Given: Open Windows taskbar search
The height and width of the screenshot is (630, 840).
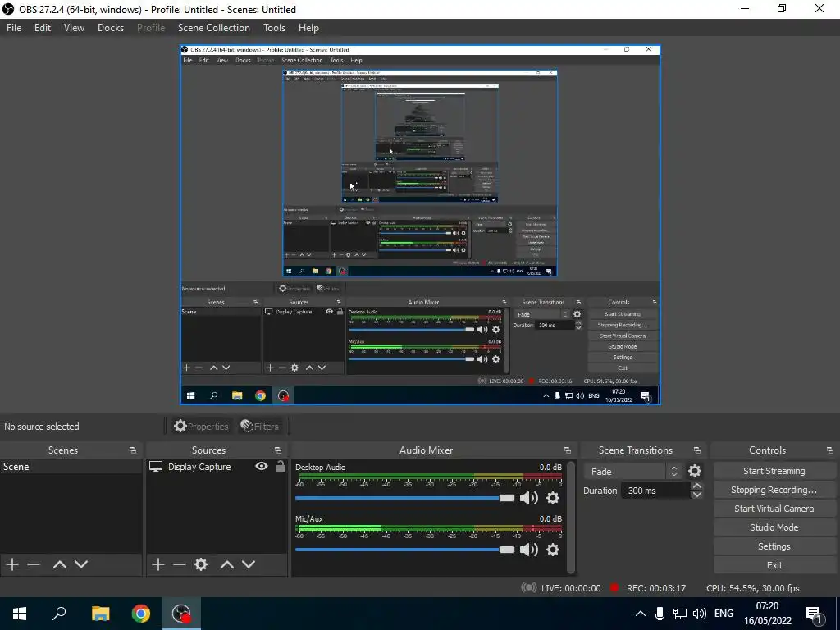Looking at the screenshot, I should click(x=59, y=614).
